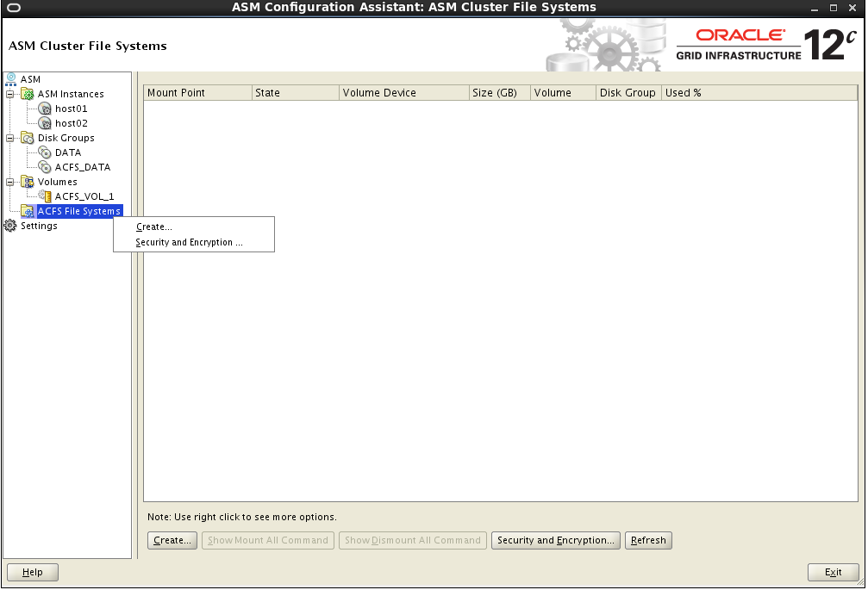Click the ACFS File Systems folder icon
The image size is (868, 590).
[27, 211]
